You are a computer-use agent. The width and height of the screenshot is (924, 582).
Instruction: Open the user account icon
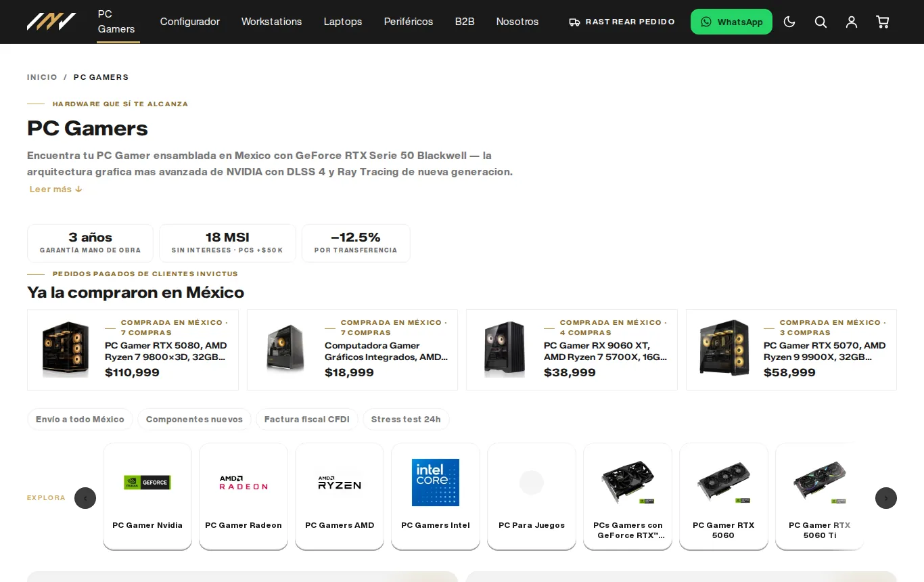click(x=852, y=22)
